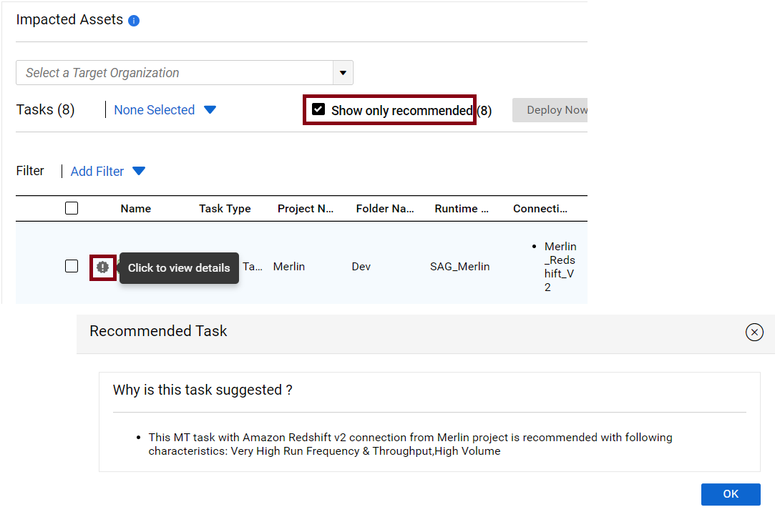Click the Folder Name column header
Image resolution: width=780 pixels, height=532 pixels.
pyautogui.click(x=385, y=209)
